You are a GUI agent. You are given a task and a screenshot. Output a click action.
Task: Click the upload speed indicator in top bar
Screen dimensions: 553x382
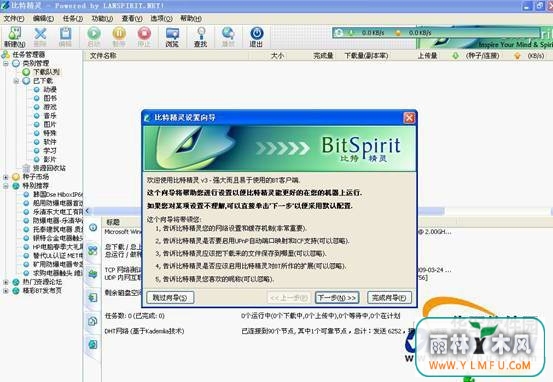[413, 33]
